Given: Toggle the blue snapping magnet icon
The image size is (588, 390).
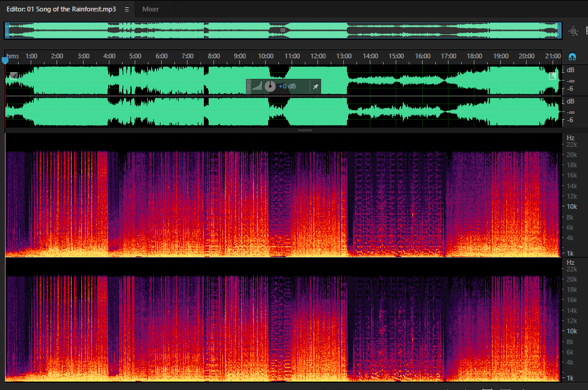Looking at the screenshot, I should [x=572, y=57].
